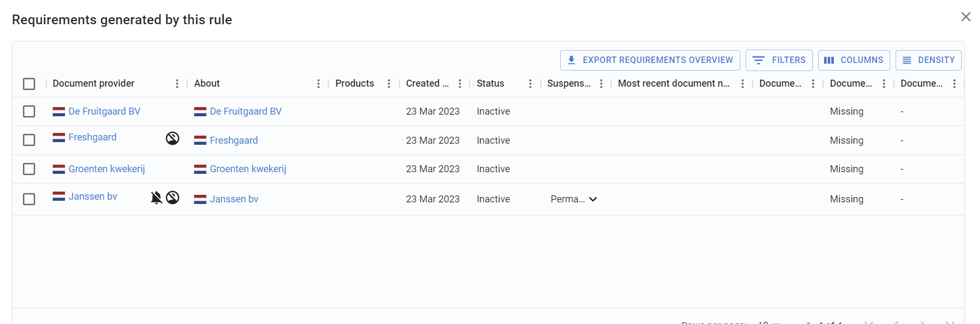The image size is (980, 324).
Task: Close the requirements dialog with the X
Action: point(966,17)
